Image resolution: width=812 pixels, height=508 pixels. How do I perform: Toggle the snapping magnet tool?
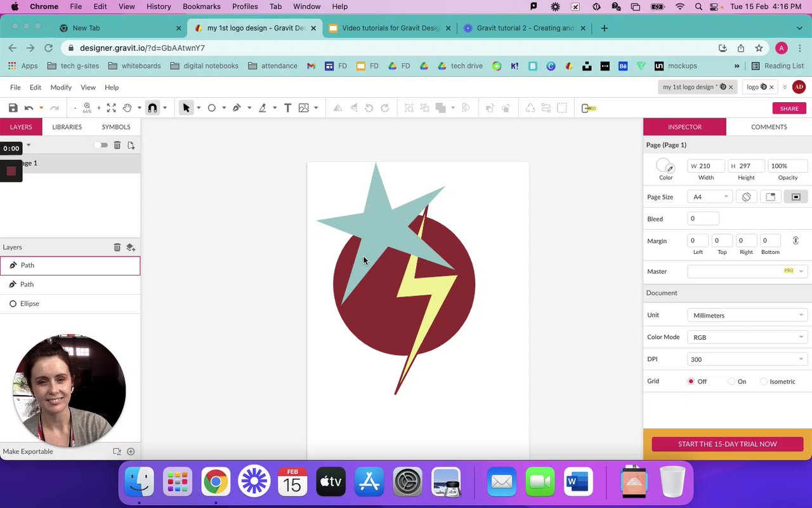[x=152, y=108]
